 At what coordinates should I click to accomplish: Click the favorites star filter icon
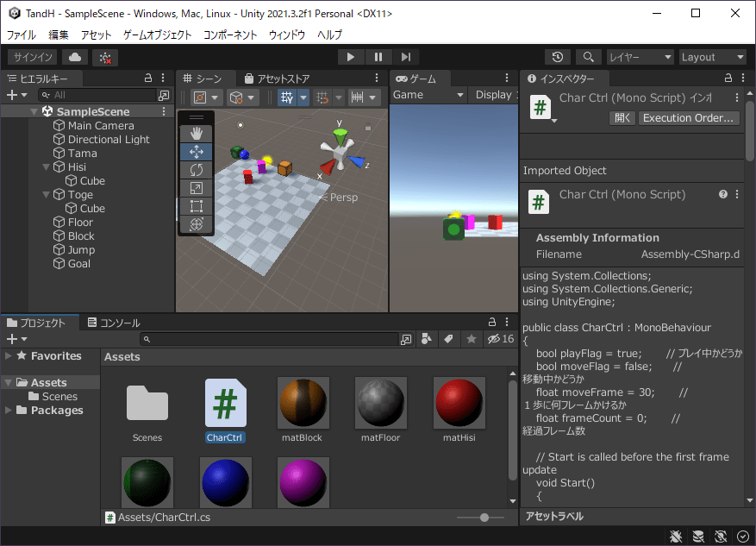472,339
